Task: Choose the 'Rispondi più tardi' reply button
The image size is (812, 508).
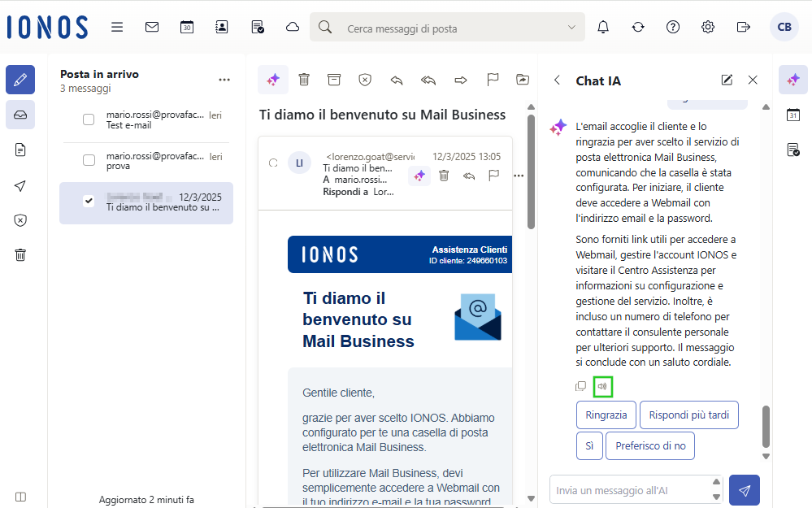Action: (688, 415)
